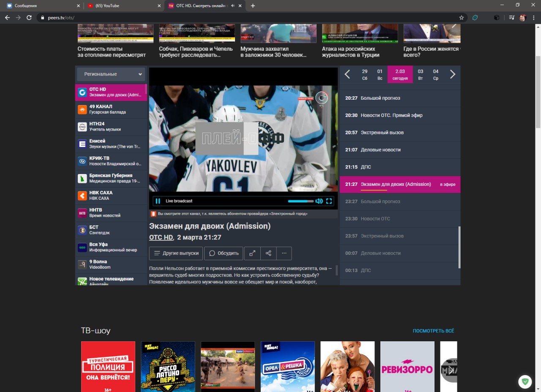Select the ОТС HD channel icon
541x392 pixels.
pos(82,92)
